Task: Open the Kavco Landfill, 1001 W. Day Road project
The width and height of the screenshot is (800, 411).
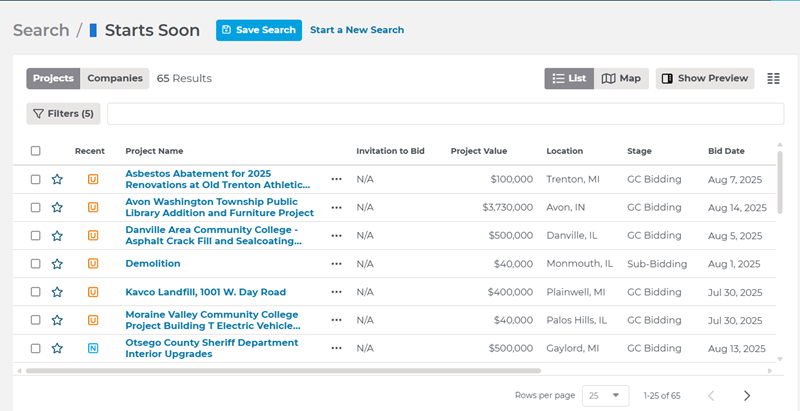Action: pos(206,292)
